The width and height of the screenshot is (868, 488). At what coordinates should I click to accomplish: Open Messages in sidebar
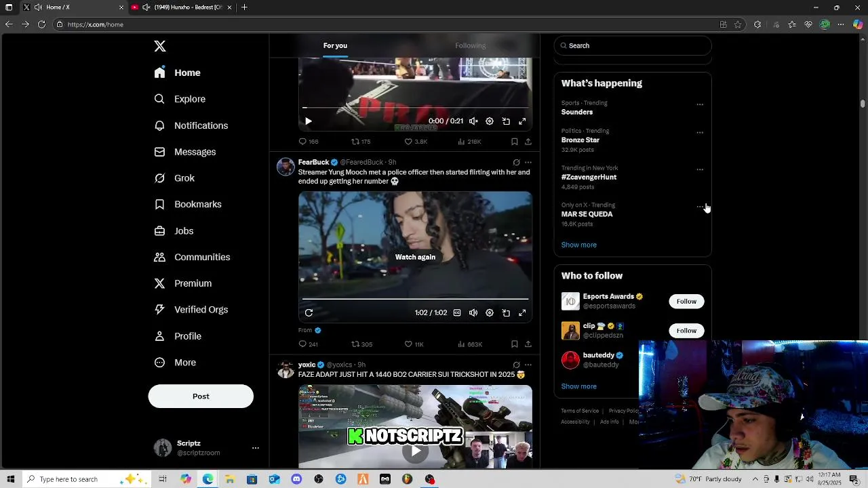point(184,152)
